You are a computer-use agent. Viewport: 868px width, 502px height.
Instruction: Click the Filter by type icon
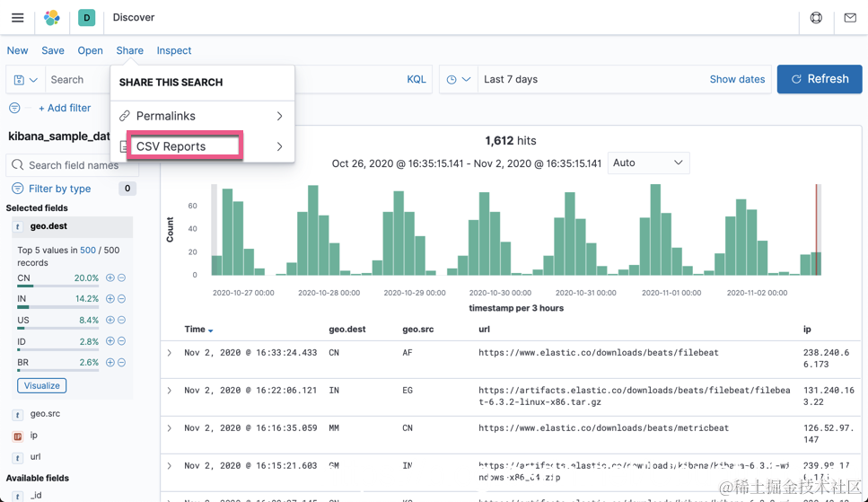[18, 189]
